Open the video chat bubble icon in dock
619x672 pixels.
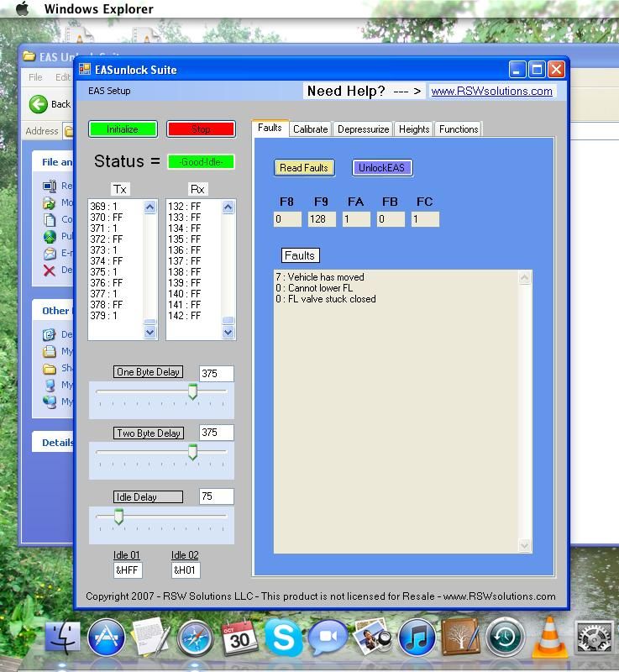(x=328, y=638)
